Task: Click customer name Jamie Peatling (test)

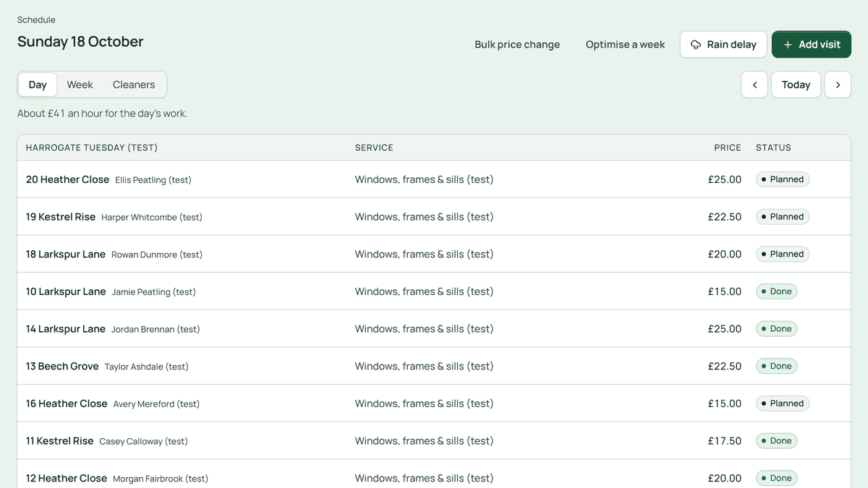Action: (x=154, y=292)
